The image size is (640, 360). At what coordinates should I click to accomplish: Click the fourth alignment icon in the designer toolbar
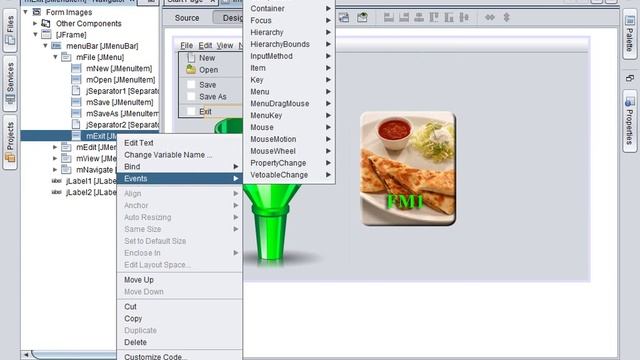434,17
